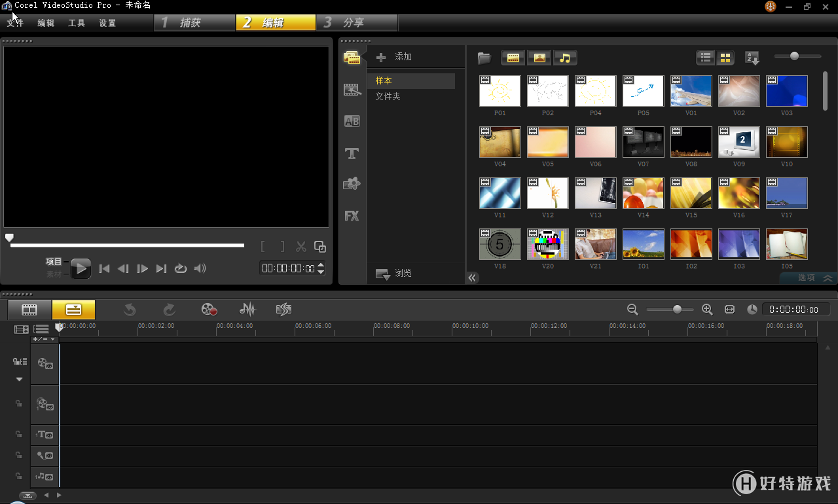
Task: Play the project preview
Action: pyautogui.click(x=81, y=268)
